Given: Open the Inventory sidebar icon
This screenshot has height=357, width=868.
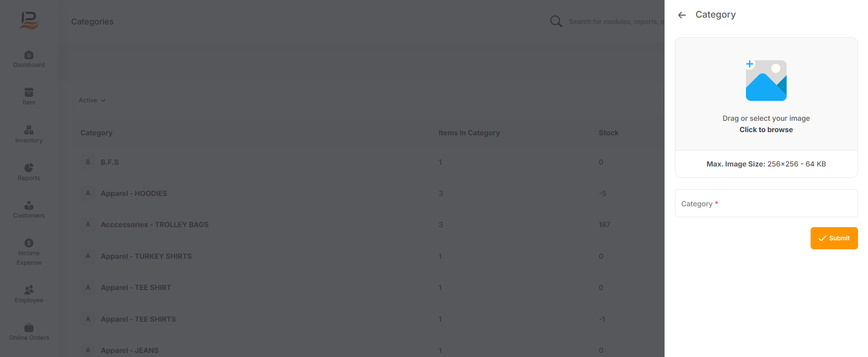Looking at the screenshot, I should pyautogui.click(x=29, y=130).
